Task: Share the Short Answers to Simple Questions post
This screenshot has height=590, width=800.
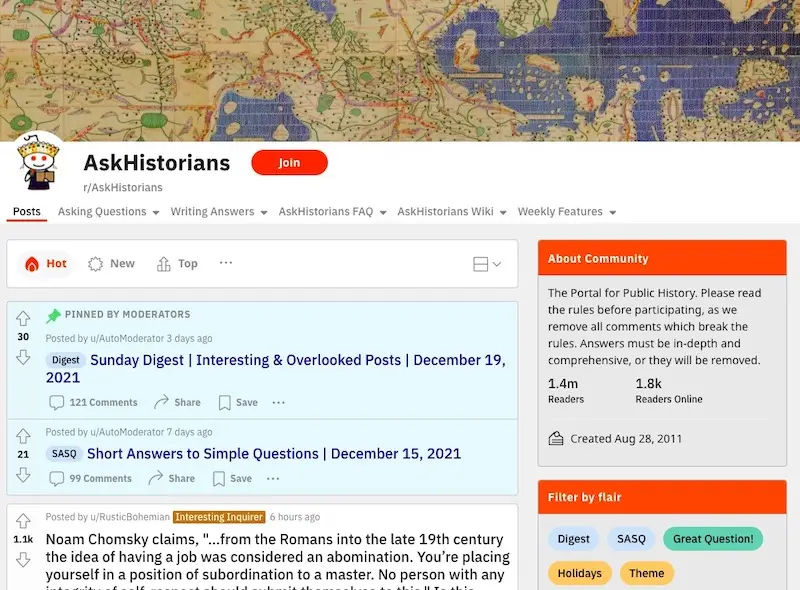Action: pos(171,478)
